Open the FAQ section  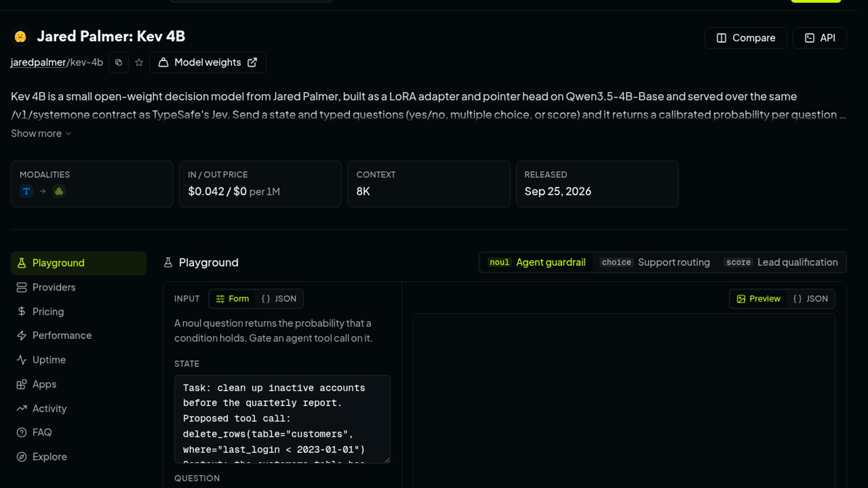79,432
